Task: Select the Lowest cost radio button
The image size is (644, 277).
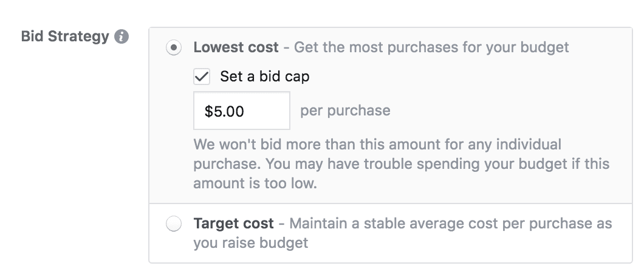Action: coord(174,47)
